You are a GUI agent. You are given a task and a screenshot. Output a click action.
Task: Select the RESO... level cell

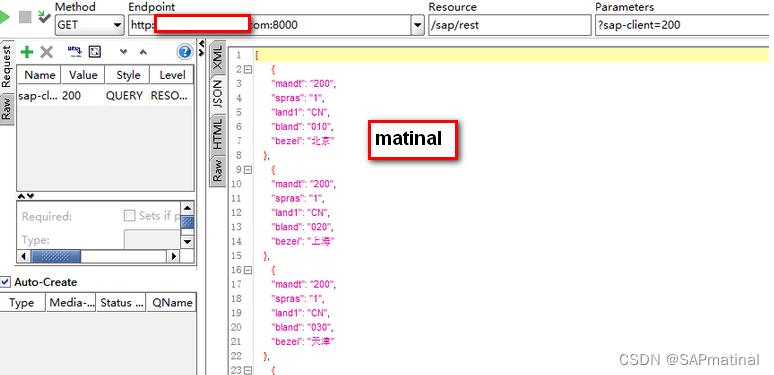172,95
